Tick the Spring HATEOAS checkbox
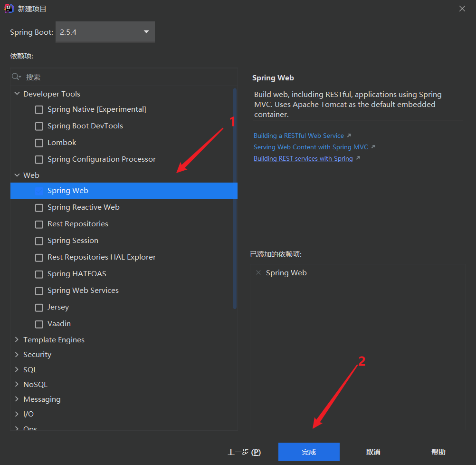The image size is (476, 465). (39, 274)
